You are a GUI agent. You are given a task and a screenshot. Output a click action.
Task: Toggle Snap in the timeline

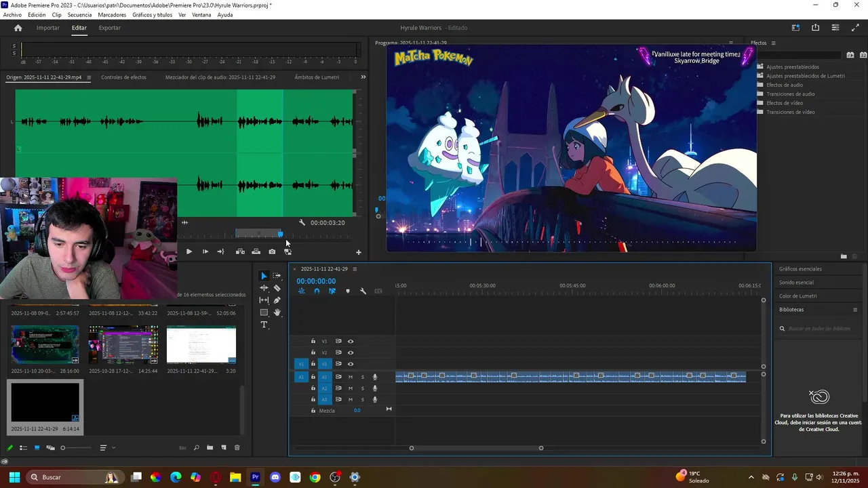[x=317, y=291]
